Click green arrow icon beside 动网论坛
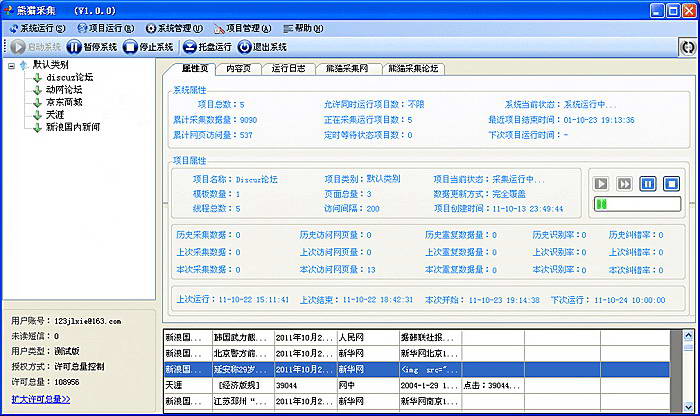The width and height of the screenshot is (700, 416). [x=38, y=90]
